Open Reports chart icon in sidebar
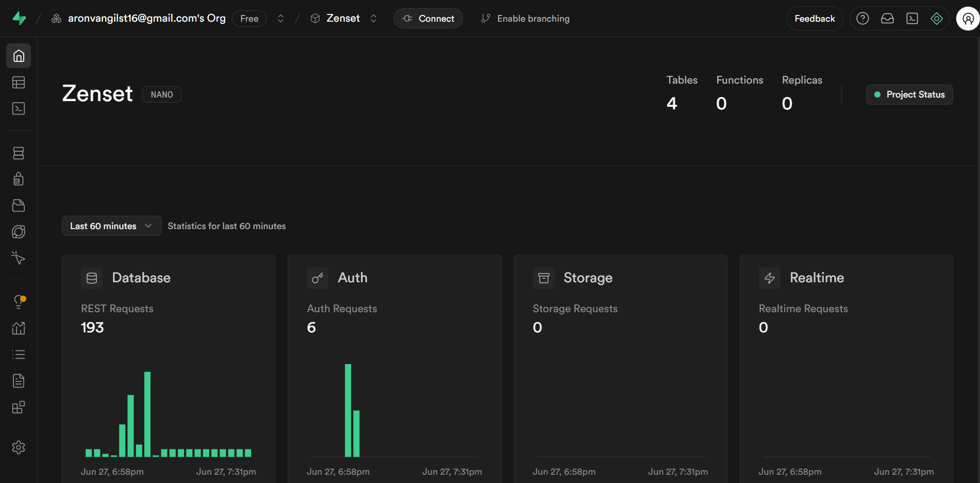 (x=19, y=328)
